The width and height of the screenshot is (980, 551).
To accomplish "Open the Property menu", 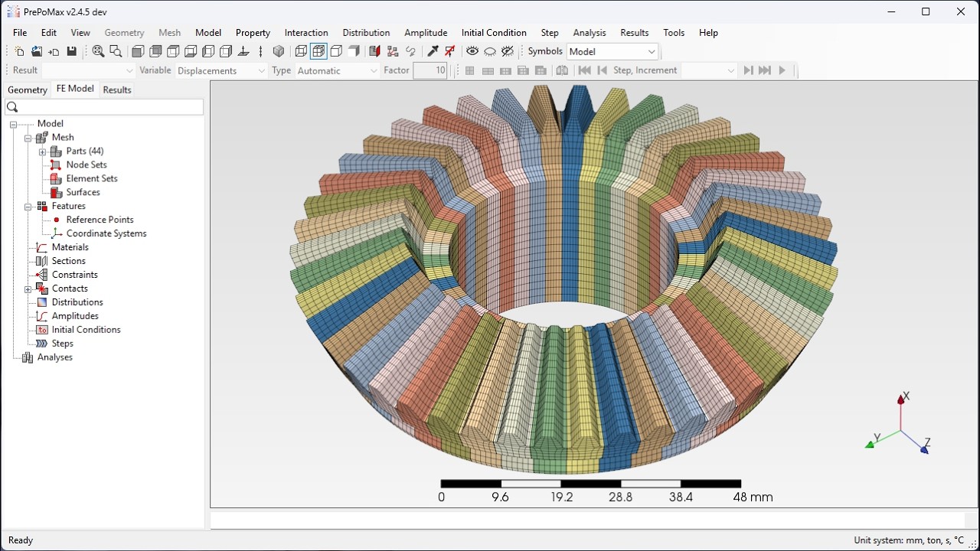I will (253, 33).
